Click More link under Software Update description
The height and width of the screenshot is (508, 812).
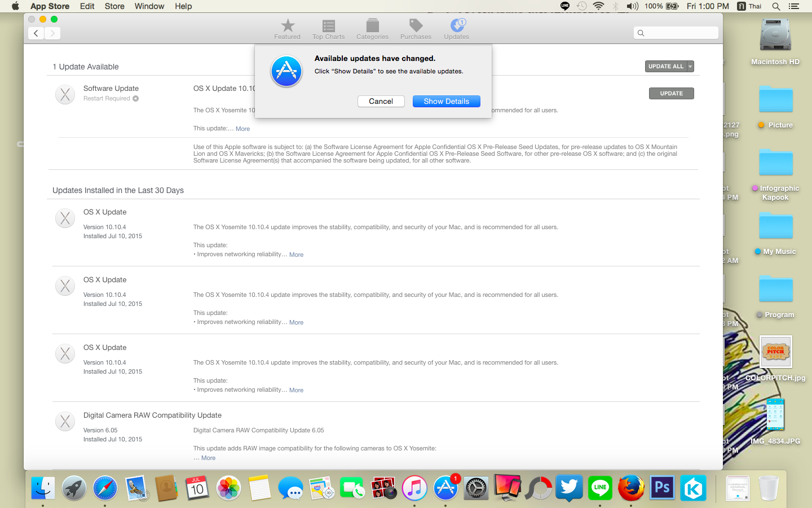(x=242, y=129)
